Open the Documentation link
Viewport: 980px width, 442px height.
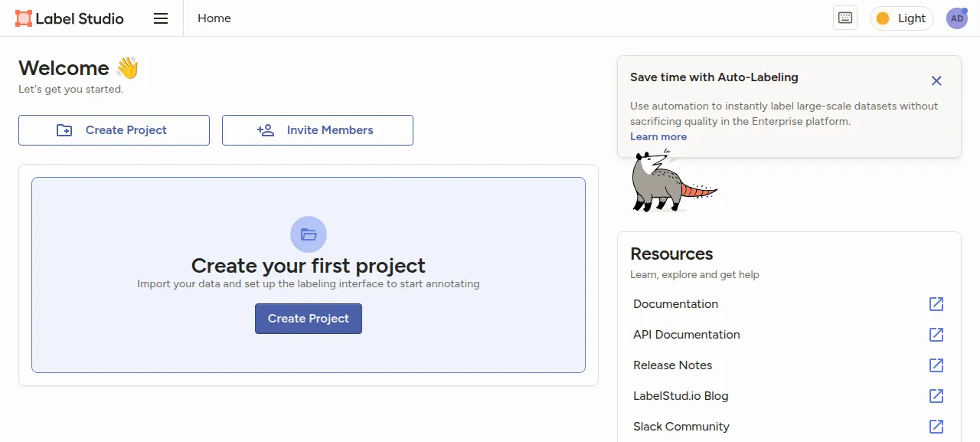click(x=676, y=304)
